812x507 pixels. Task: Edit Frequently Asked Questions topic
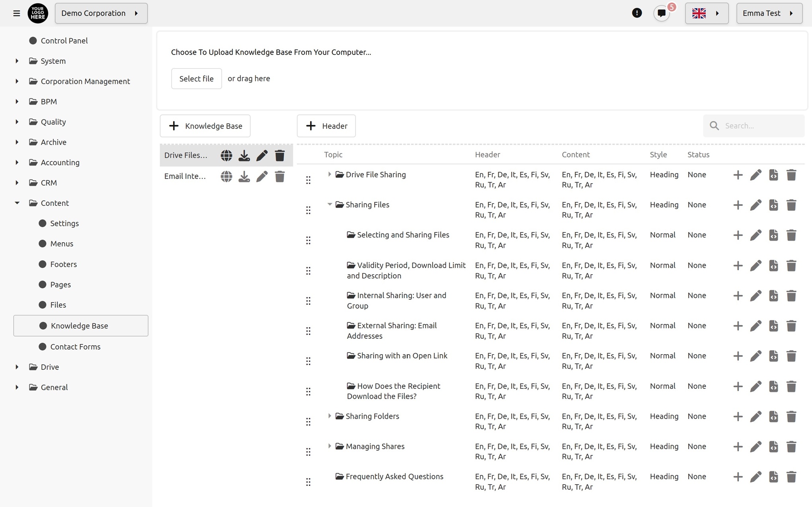pos(755,477)
